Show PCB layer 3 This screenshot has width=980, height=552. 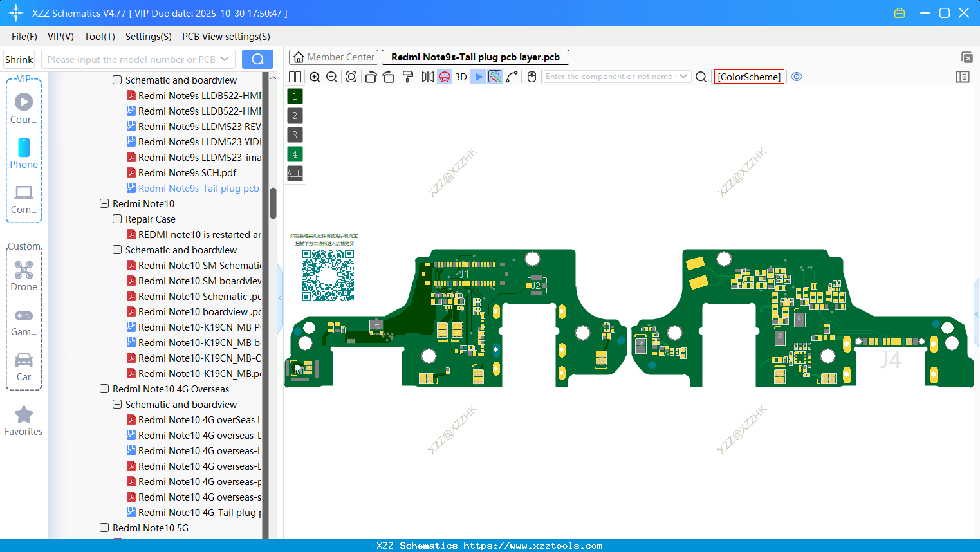tap(295, 135)
